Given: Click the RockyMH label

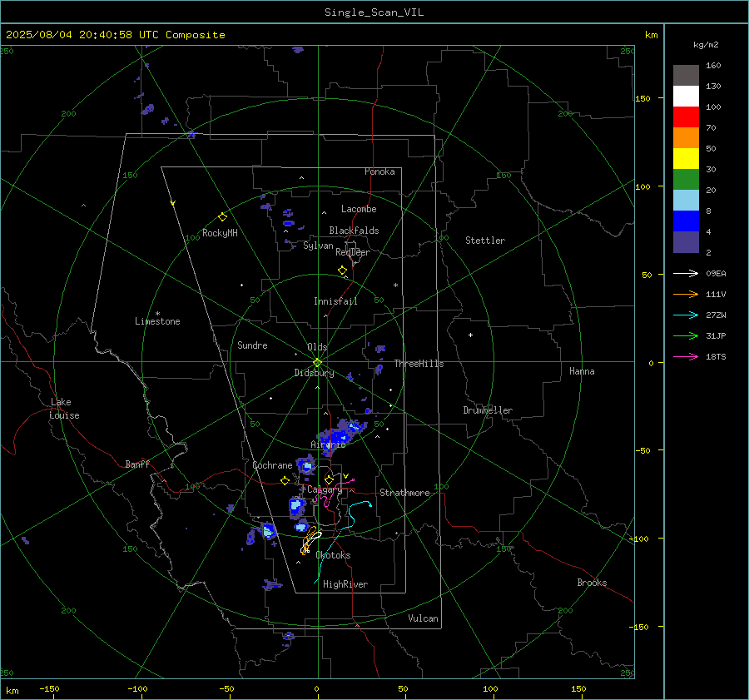Looking at the screenshot, I should tap(220, 233).
